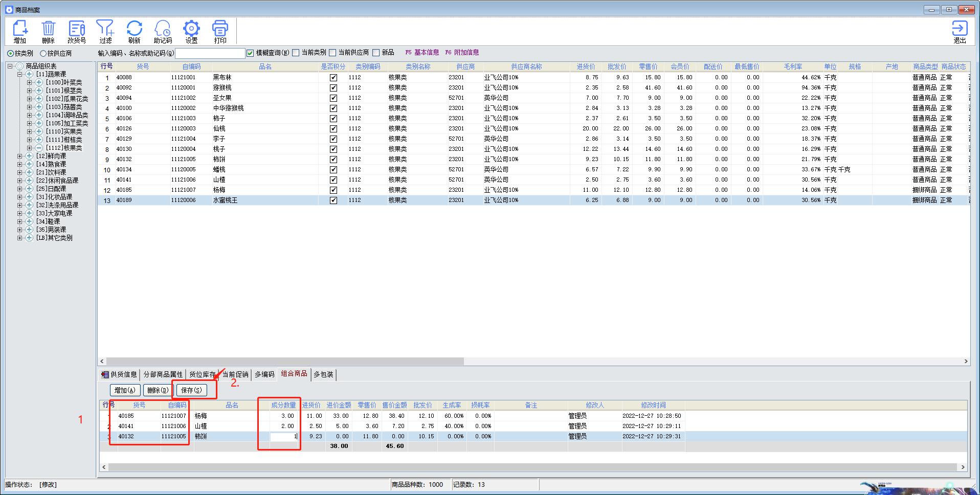Switch to the 组合商品 tab

pos(294,374)
